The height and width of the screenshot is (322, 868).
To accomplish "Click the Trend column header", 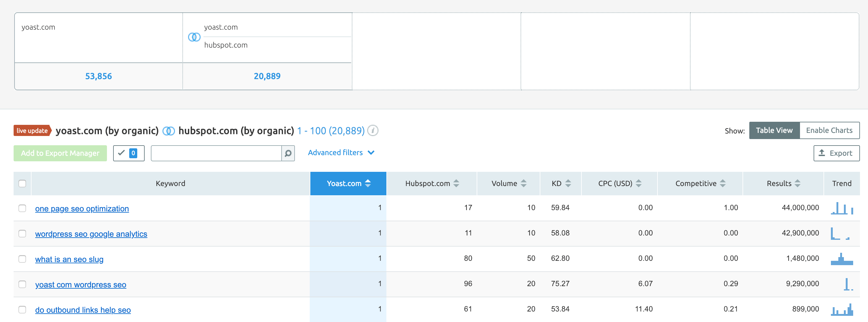I will point(841,183).
